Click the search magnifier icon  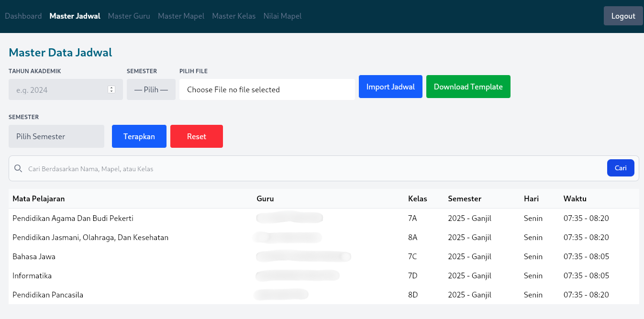[18, 168]
